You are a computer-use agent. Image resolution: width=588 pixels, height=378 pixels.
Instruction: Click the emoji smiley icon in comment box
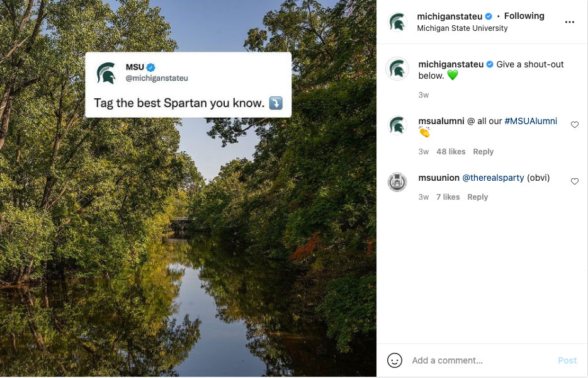point(395,360)
